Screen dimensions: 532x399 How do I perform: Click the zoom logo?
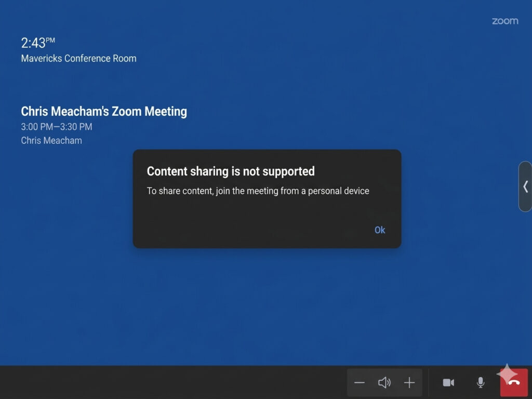[504, 21]
